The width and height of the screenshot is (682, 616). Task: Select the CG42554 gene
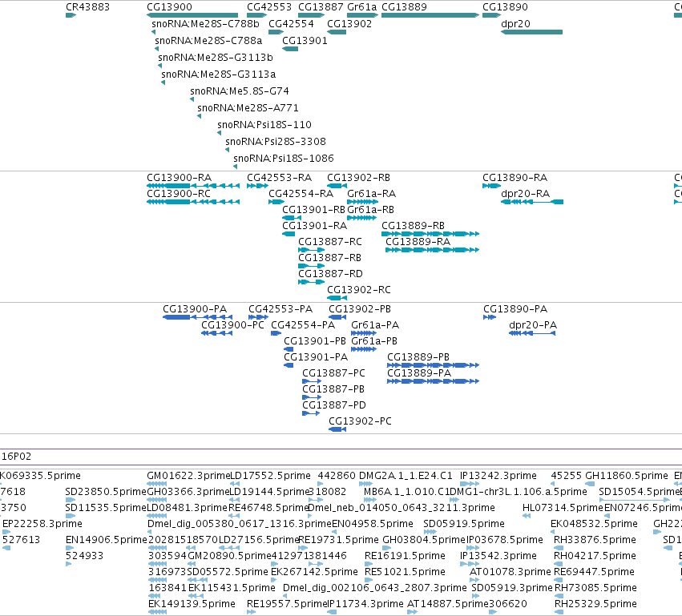[276, 32]
